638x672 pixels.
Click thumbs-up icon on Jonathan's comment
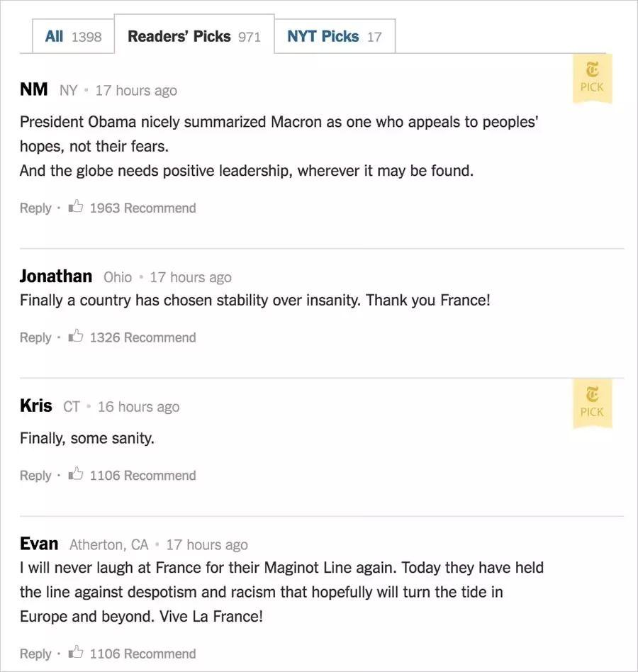click(x=76, y=337)
